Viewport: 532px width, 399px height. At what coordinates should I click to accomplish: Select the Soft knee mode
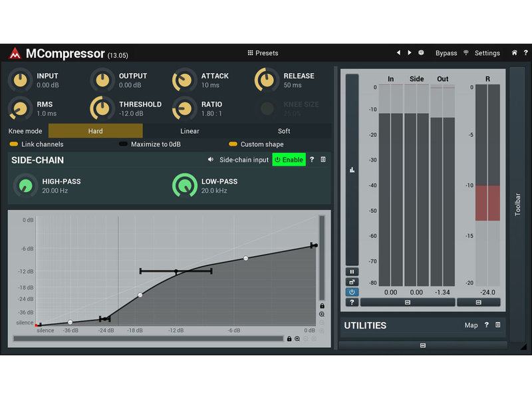coord(284,131)
